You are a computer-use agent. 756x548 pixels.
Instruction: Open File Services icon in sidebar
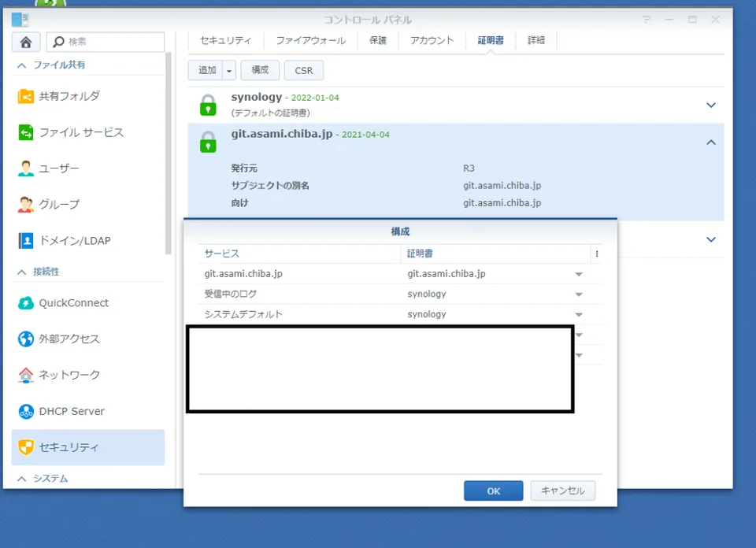click(25, 132)
